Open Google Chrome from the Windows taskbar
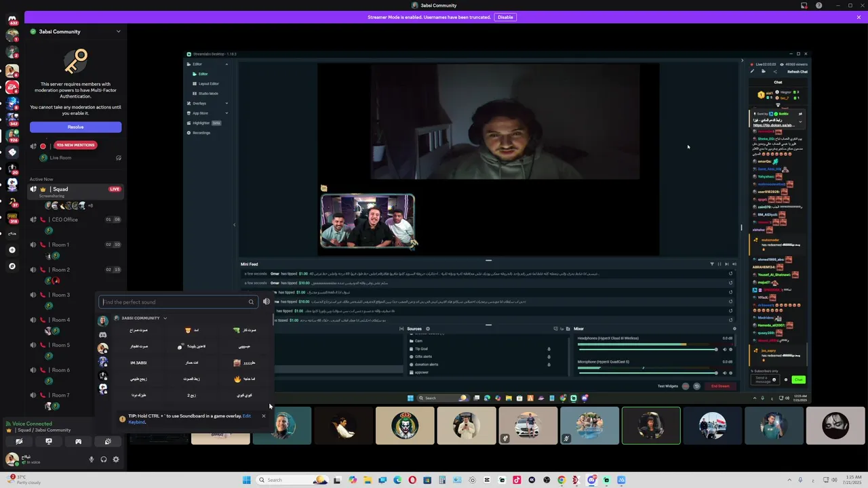Image resolution: width=868 pixels, height=488 pixels. (x=561, y=480)
